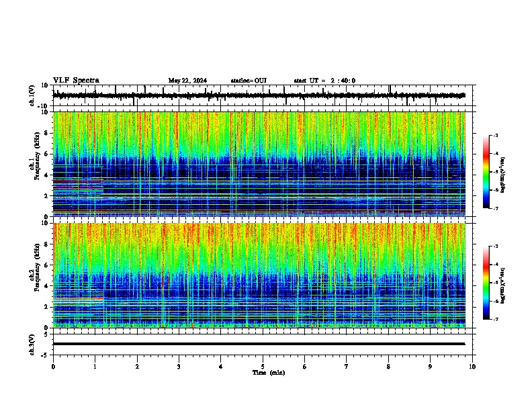Click the "start UT = 2:40:0" text
The width and height of the screenshot is (532, 411).
[x=324, y=81]
